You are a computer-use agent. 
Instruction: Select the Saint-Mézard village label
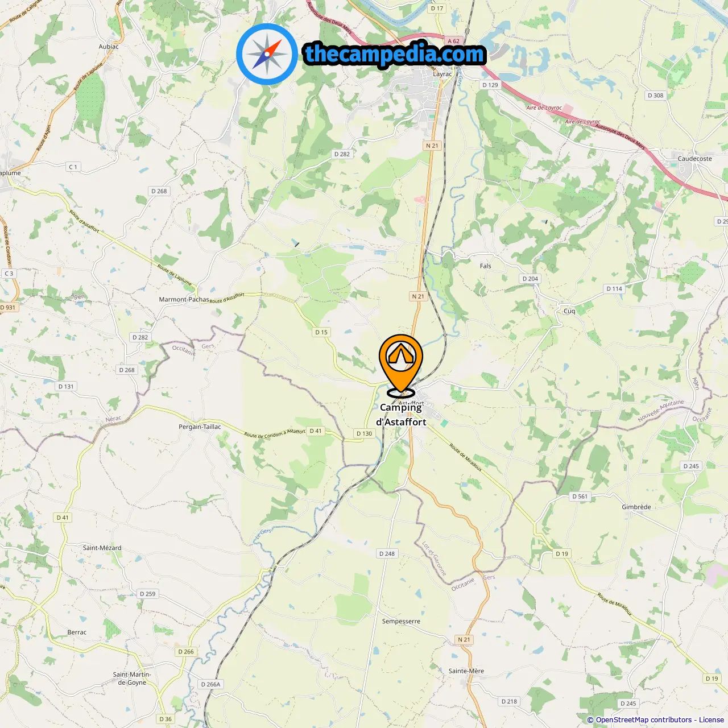102,548
